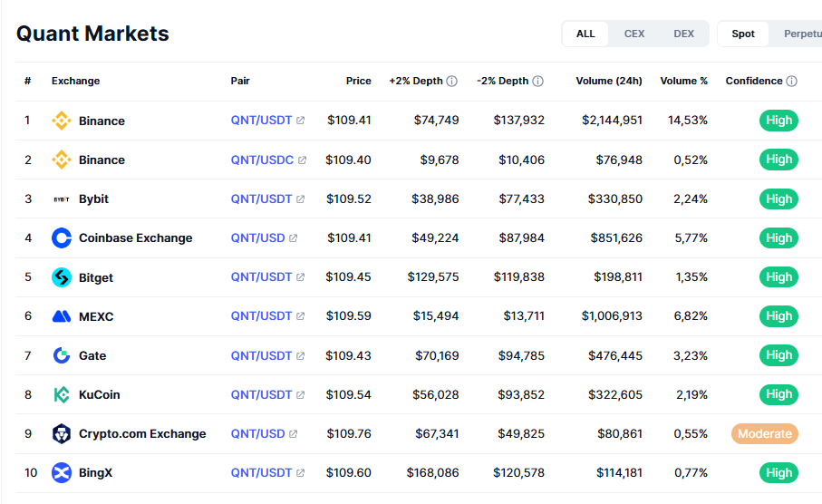The width and height of the screenshot is (822, 504).
Task: Open Crypto.com Exchange QNT/USD pair link
Action: (x=258, y=433)
